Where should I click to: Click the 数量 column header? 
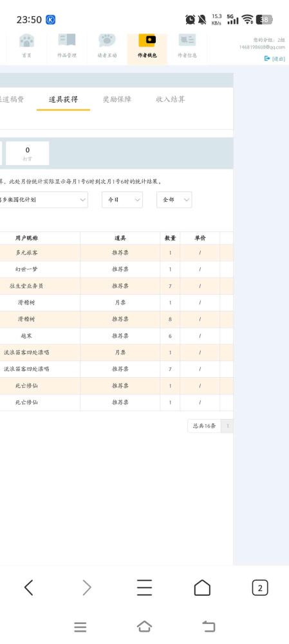point(170,239)
